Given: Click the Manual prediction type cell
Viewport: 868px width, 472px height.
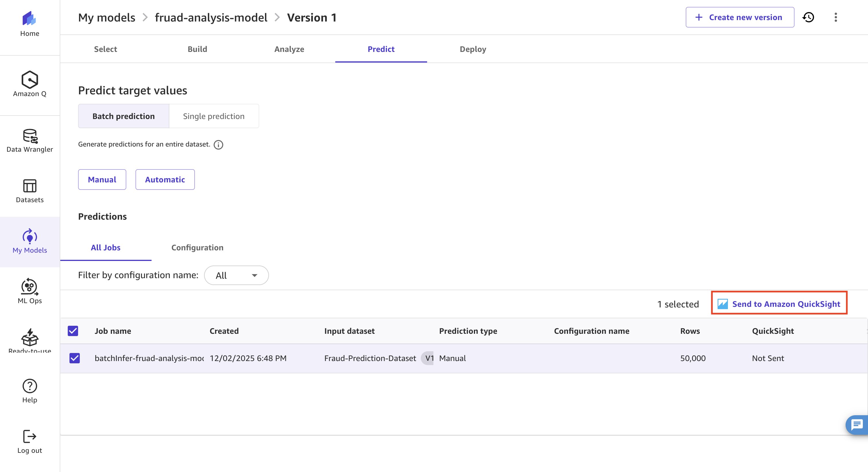Looking at the screenshot, I should (x=453, y=358).
